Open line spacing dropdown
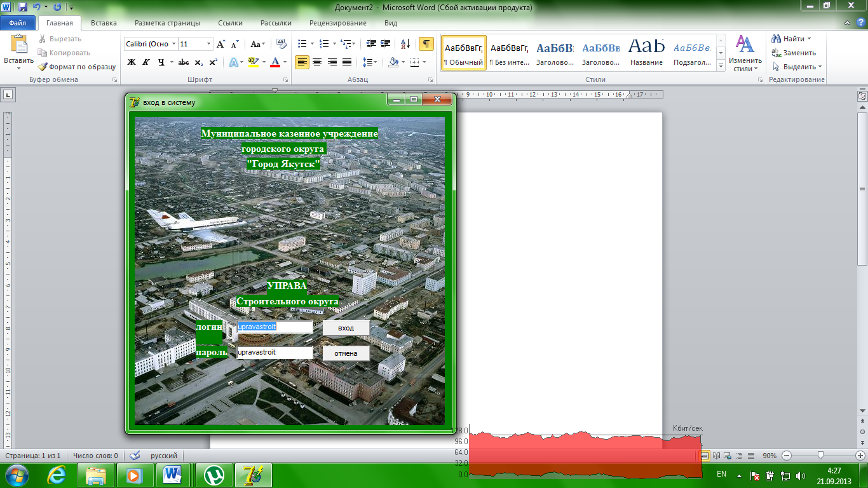This screenshot has height=488, width=868. tap(369, 62)
